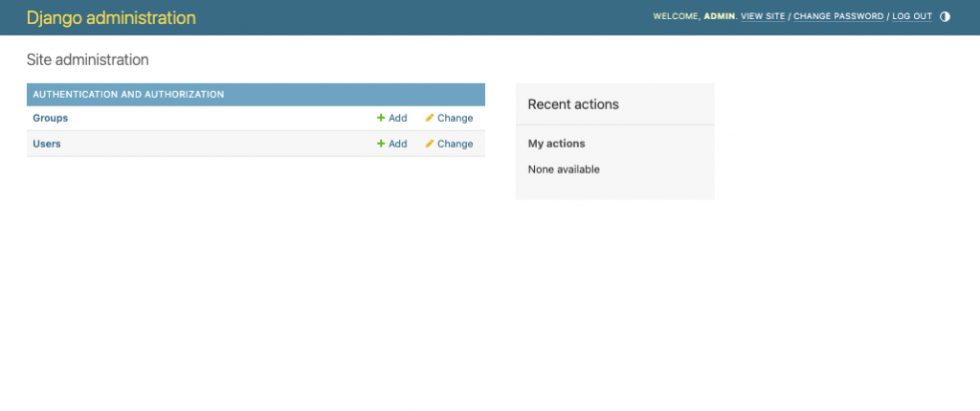Viewport: 980px width, 411px height.
Task: Click the pencil Change link for Groups
Action: click(x=449, y=118)
